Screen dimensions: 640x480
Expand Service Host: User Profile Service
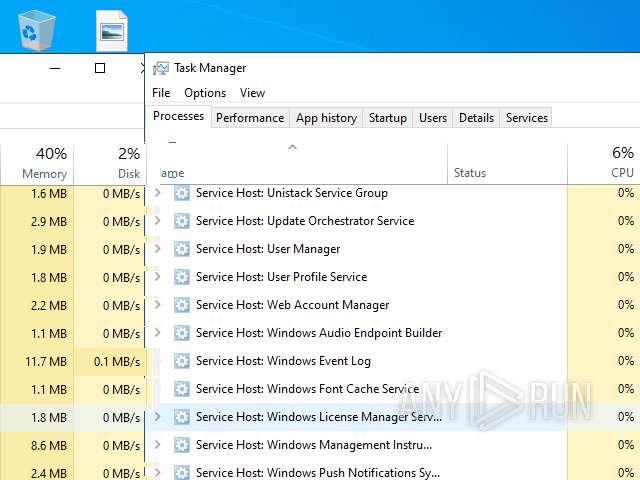158,277
